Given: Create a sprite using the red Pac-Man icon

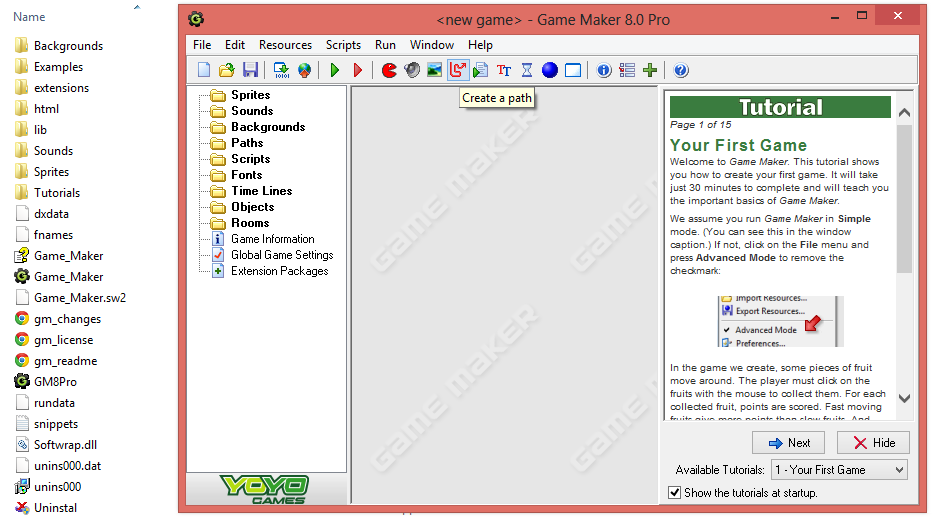Looking at the screenshot, I should coord(389,70).
